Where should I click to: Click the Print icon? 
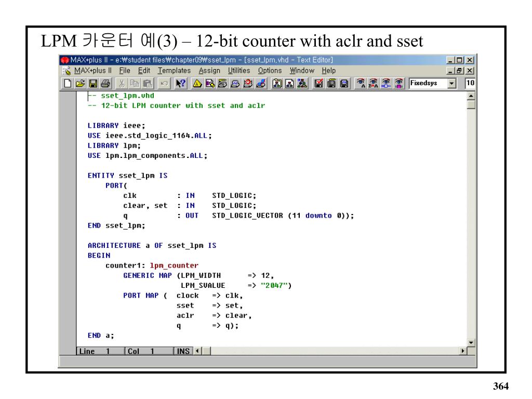pyautogui.click(x=105, y=83)
